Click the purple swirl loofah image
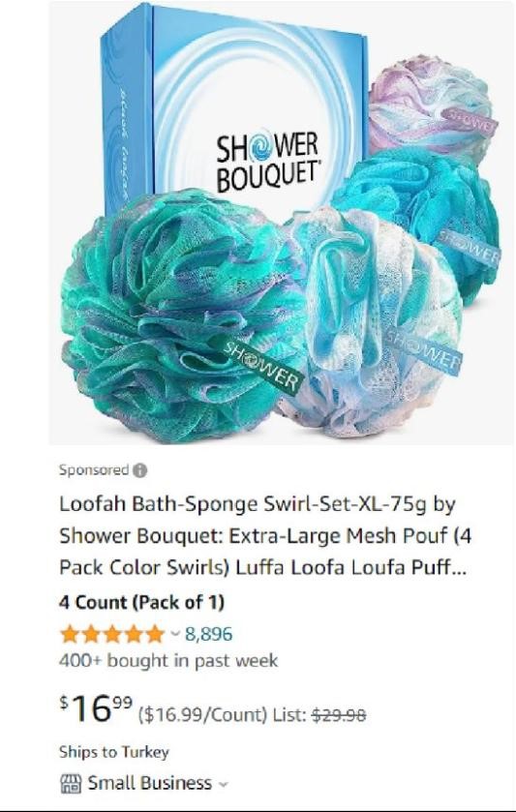The height and width of the screenshot is (812, 516). pyautogui.click(x=431, y=106)
